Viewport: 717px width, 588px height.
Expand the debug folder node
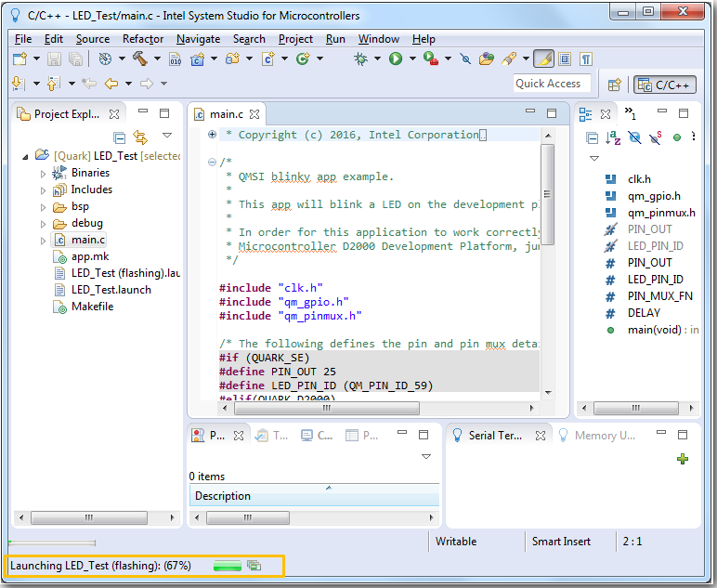click(43, 224)
